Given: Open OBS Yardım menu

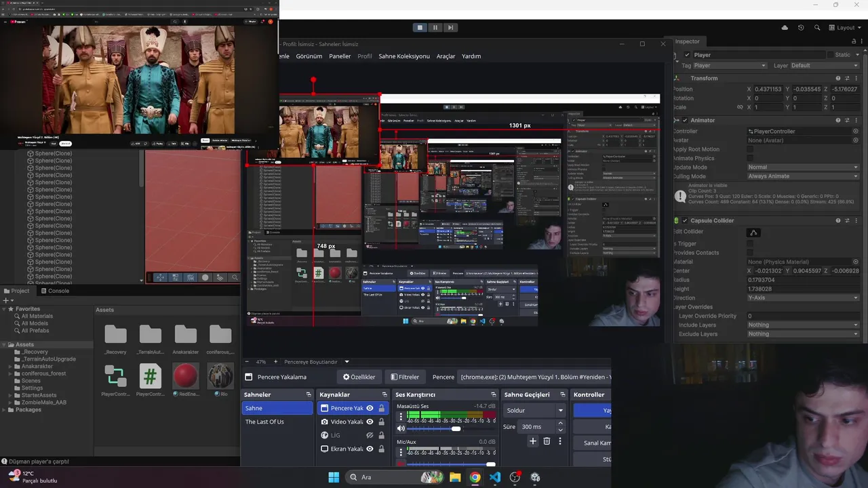Looking at the screenshot, I should pos(471,56).
